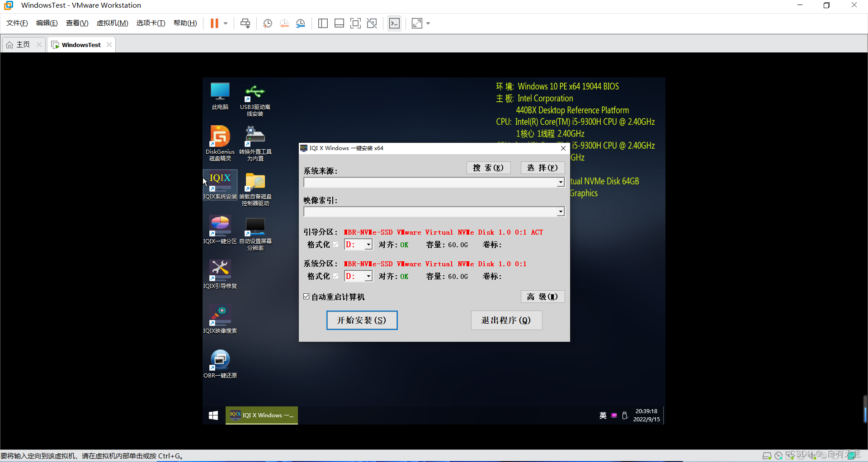Click IQI X Windows taskbar button

coord(262,415)
